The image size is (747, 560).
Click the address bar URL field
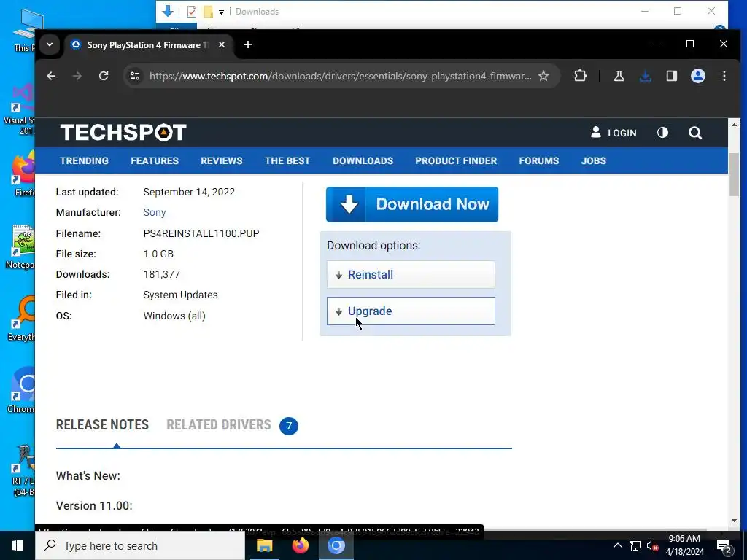(340, 76)
